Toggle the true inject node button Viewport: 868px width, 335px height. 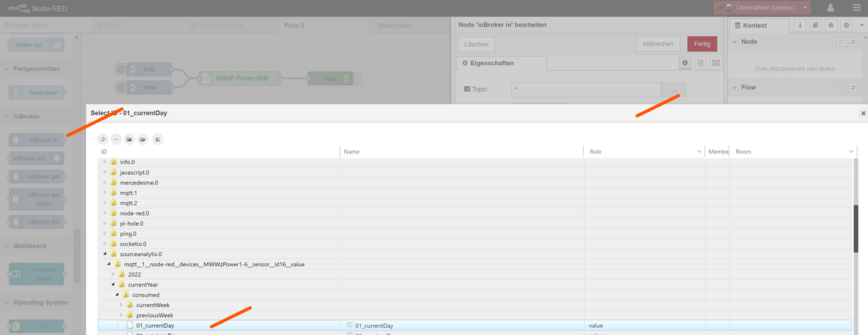[121, 69]
